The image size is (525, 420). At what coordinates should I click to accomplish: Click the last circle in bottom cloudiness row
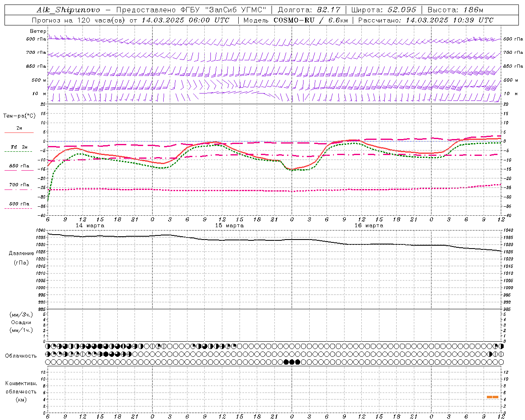501,362
